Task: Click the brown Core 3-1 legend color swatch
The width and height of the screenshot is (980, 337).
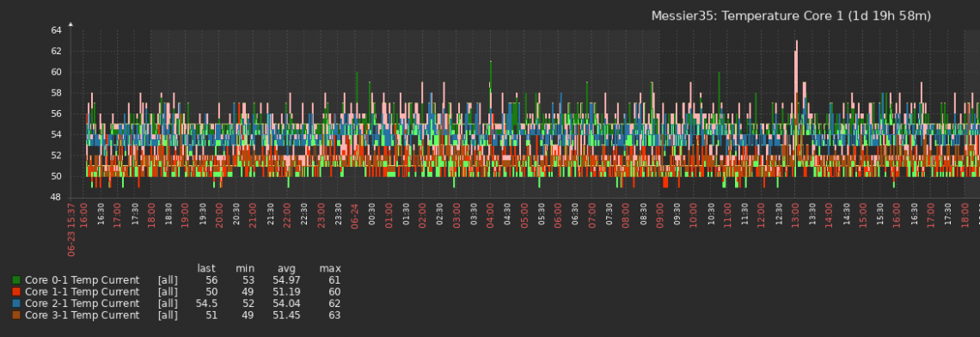Action: coord(16,316)
